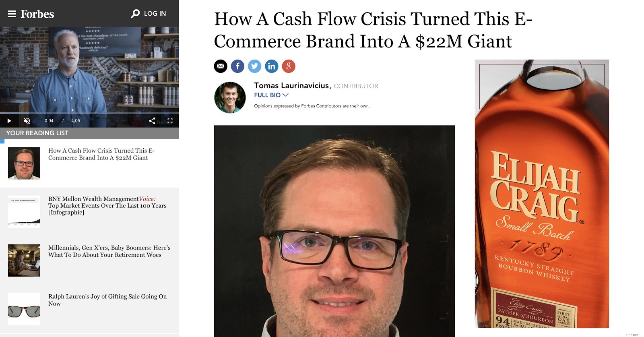Expand the YOUR READING LIST header
The height and width of the screenshot is (337, 644).
click(37, 132)
